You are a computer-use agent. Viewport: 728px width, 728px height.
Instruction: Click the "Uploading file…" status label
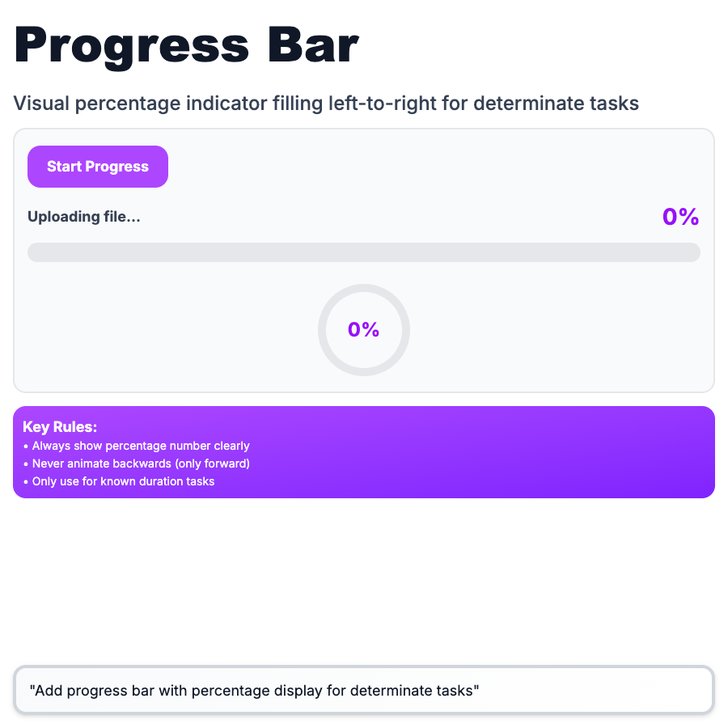(x=84, y=217)
